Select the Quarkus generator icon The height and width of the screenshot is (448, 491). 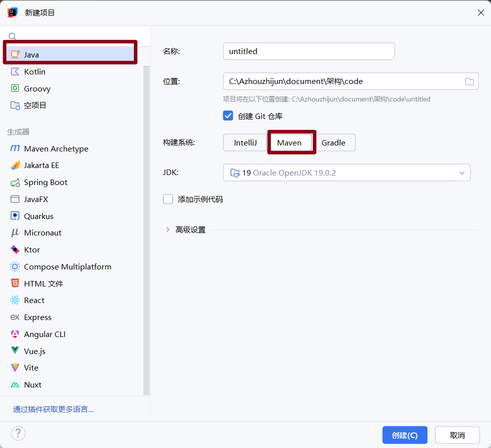point(15,215)
